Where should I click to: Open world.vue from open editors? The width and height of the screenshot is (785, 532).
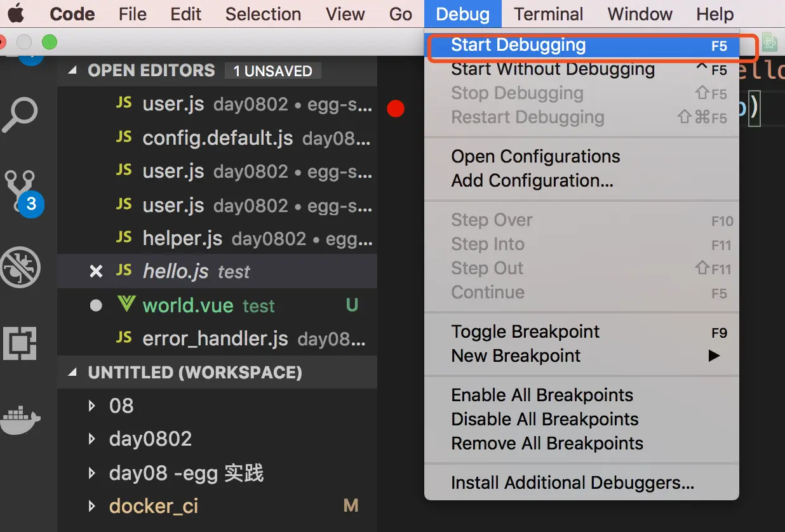point(217,305)
